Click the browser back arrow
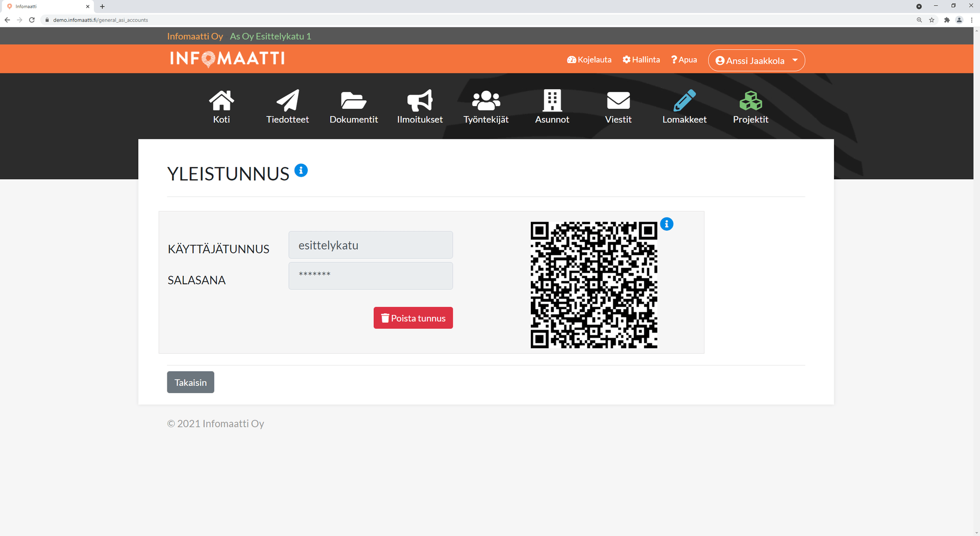This screenshot has height=536, width=980. pyautogui.click(x=7, y=20)
